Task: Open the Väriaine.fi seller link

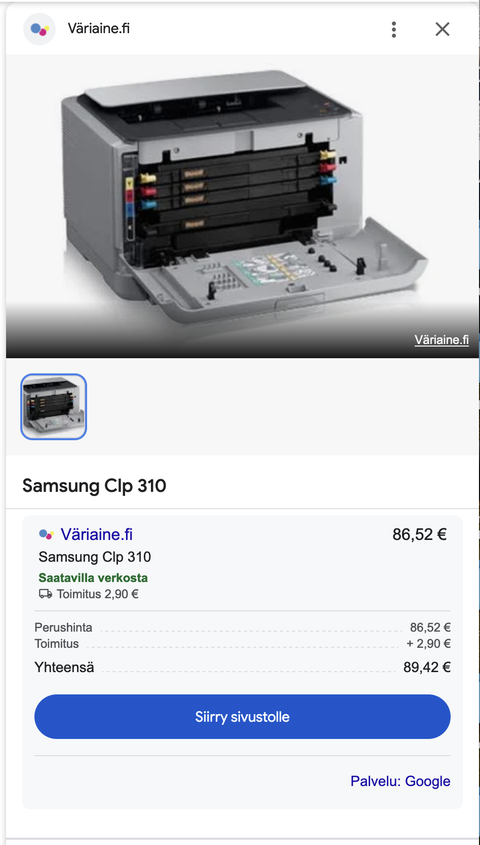Action: pyautogui.click(x=96, y=535)
